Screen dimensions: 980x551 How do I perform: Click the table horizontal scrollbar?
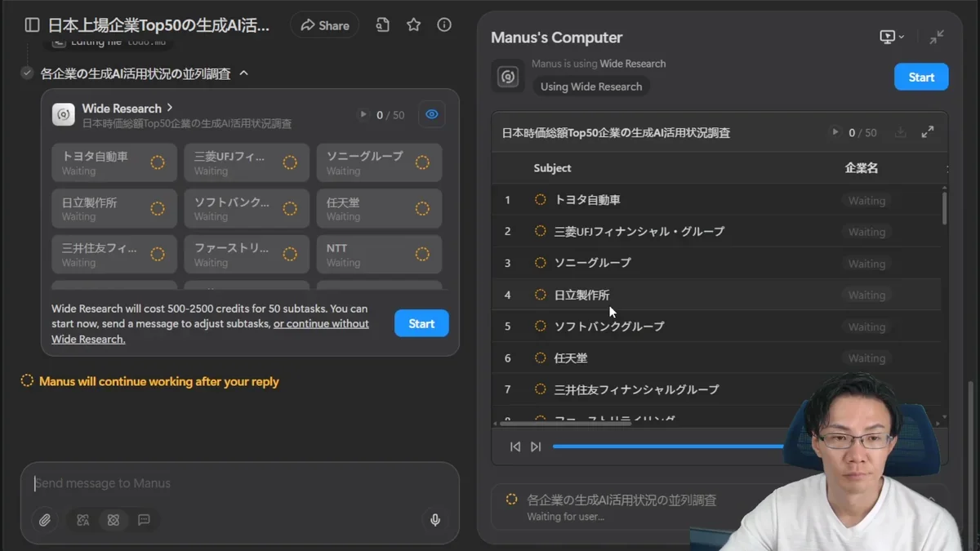(565, 424)
